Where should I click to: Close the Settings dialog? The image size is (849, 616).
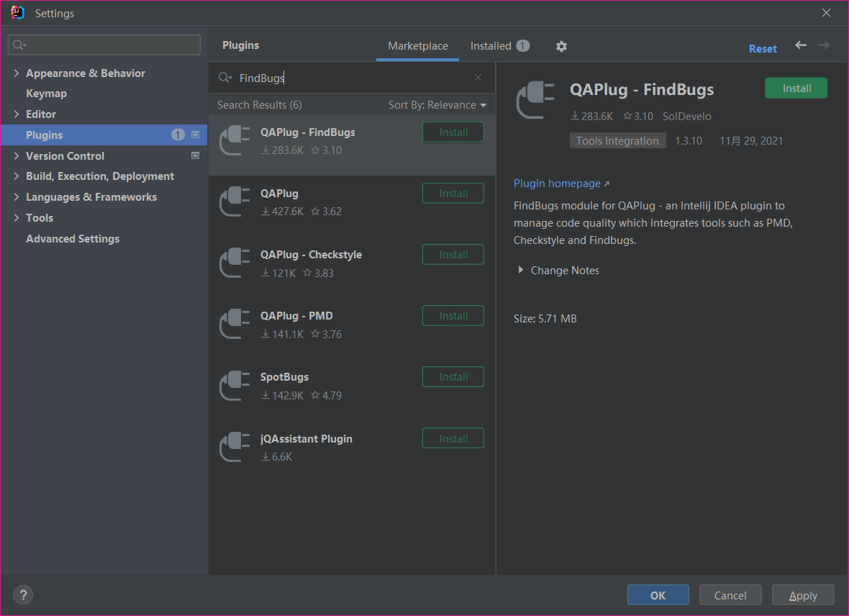point(826,12)
